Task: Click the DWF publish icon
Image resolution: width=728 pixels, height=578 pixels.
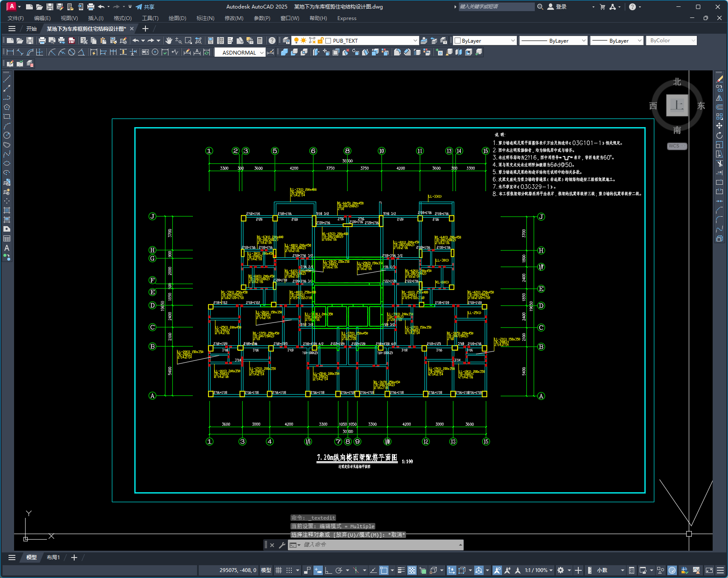Action: [x=72, y=41]
